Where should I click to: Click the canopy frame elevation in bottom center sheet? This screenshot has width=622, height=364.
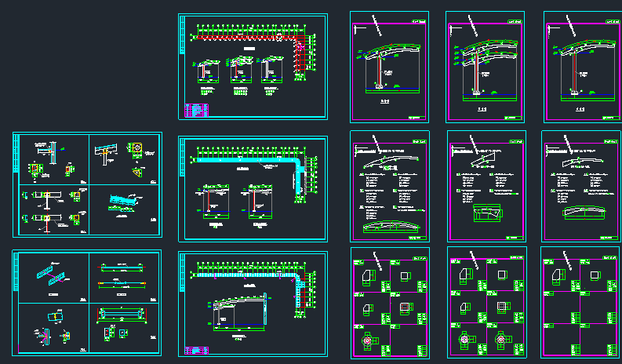(235, 310)
